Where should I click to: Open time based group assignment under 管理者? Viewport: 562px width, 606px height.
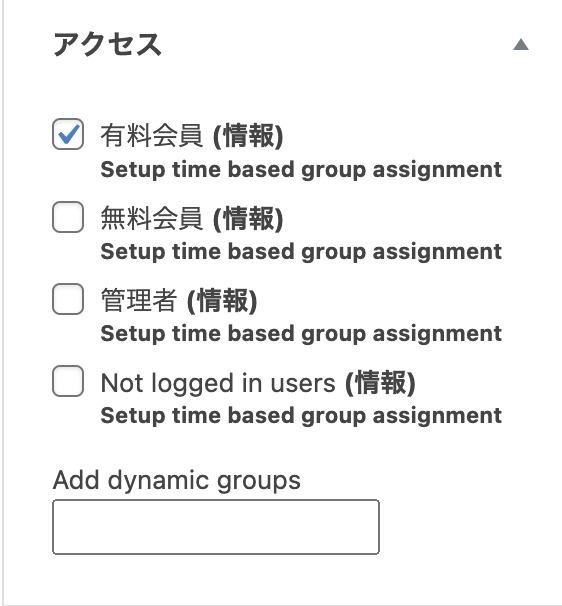click(301, 334)
